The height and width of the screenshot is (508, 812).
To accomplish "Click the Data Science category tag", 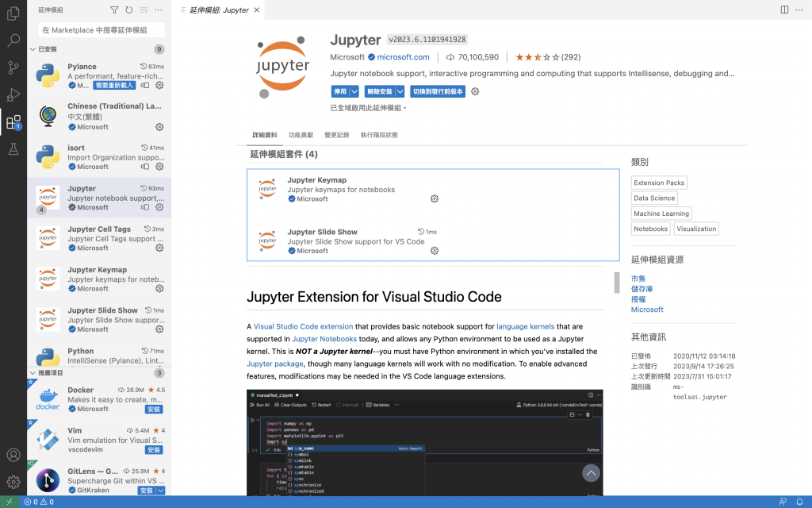I will [x=654, y=198].
